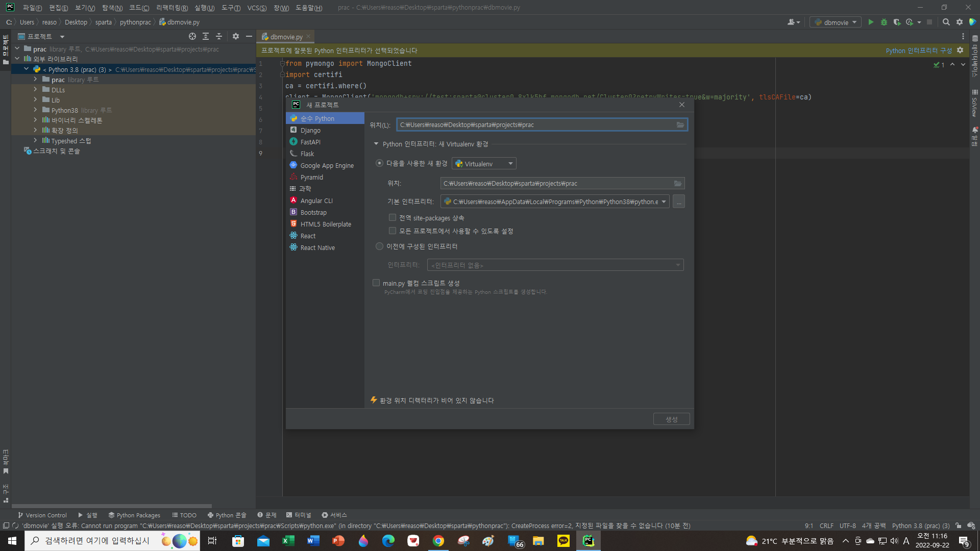Open Virtualenv environment type dropdown
Screen dimensions: 980x551
(x=484, y=164)
